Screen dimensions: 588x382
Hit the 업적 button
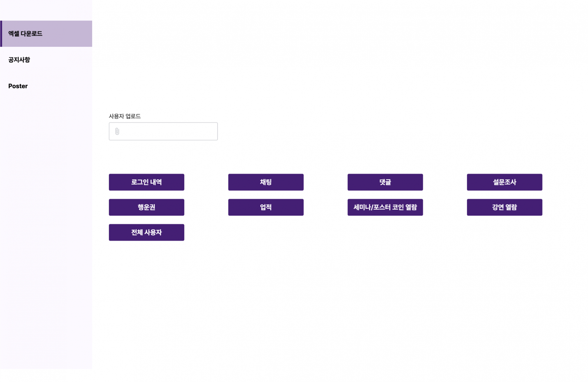pyautogui.click(x=266, y=207)
